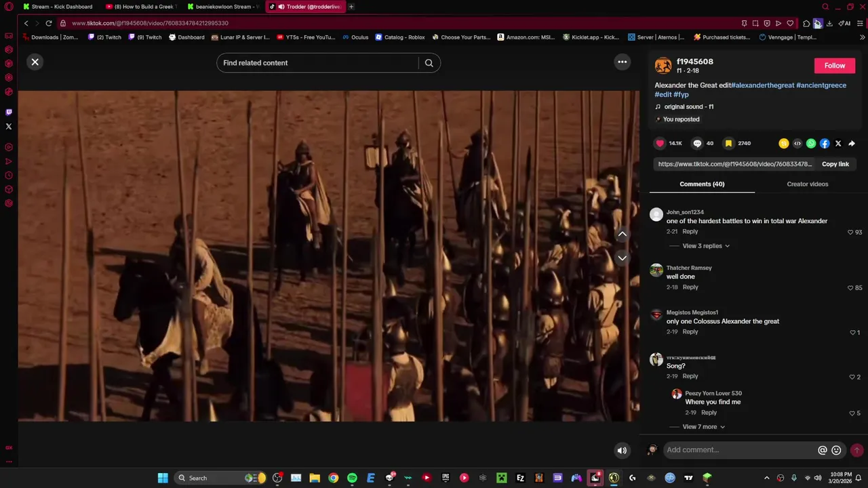The height and width of the screenshot is (488, 868).
Task: Open Windows Start menu
Action: [x=163, y=478]
